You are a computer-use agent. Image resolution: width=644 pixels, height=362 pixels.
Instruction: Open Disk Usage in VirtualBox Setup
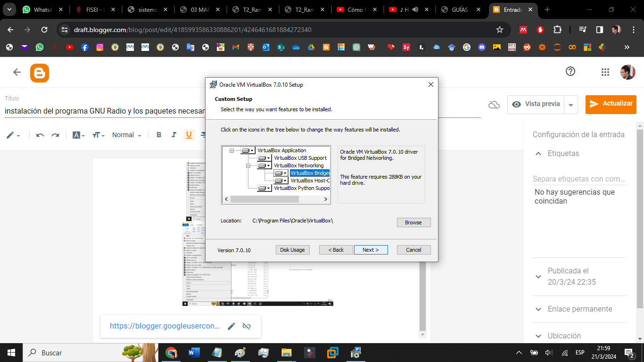coord(293,250)
